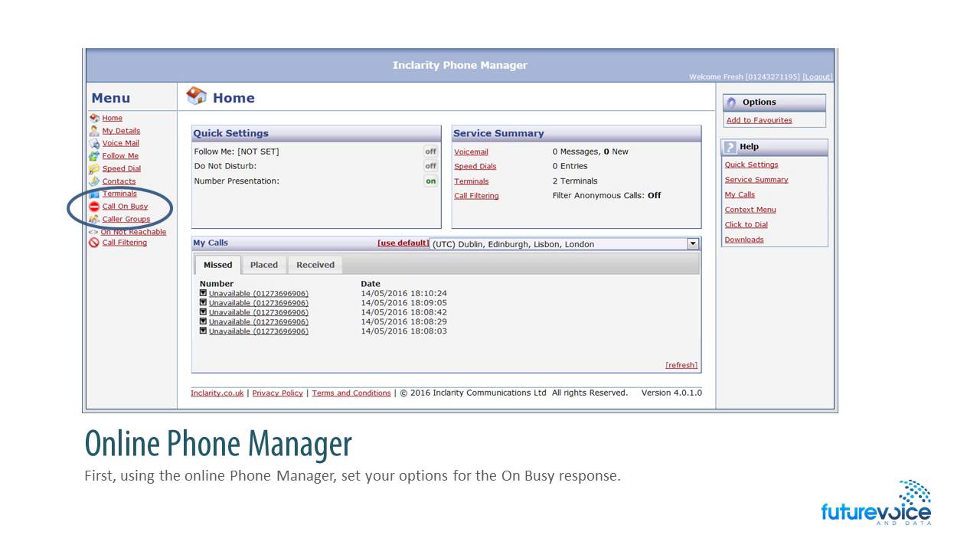The height and width of the screenshot is (551, 980).
Task: Click the On Not Reachable arrows icon
Action: [x=93, y=232]
